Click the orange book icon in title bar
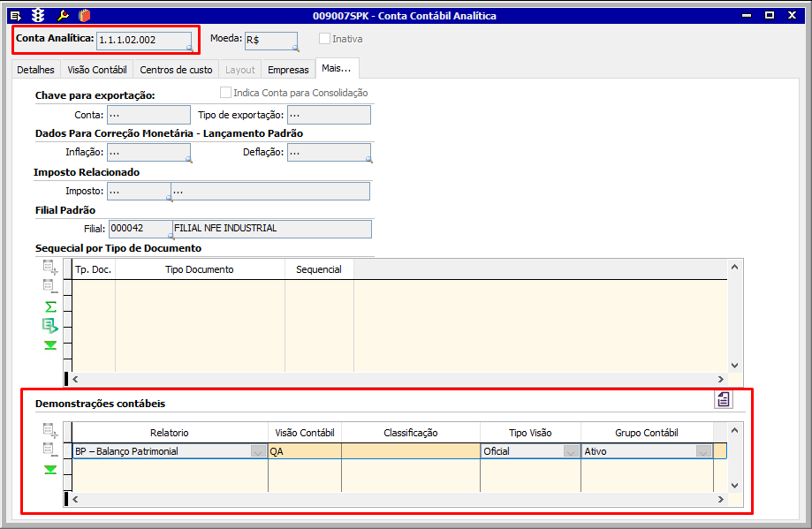The height and width of the screenshot is (529, 812). pyautogui.click(x=84, y=15)
